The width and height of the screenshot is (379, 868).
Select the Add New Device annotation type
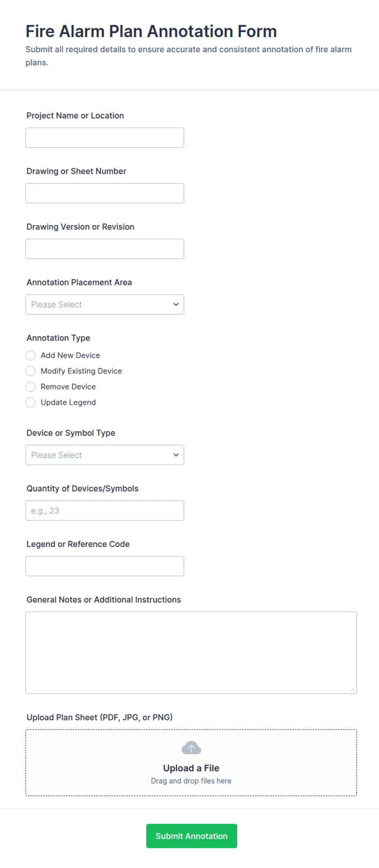tap(31, 355)
